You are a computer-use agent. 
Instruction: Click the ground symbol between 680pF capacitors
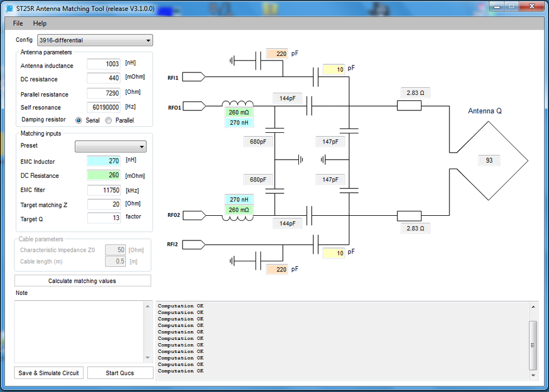click(x=301, y=160)
